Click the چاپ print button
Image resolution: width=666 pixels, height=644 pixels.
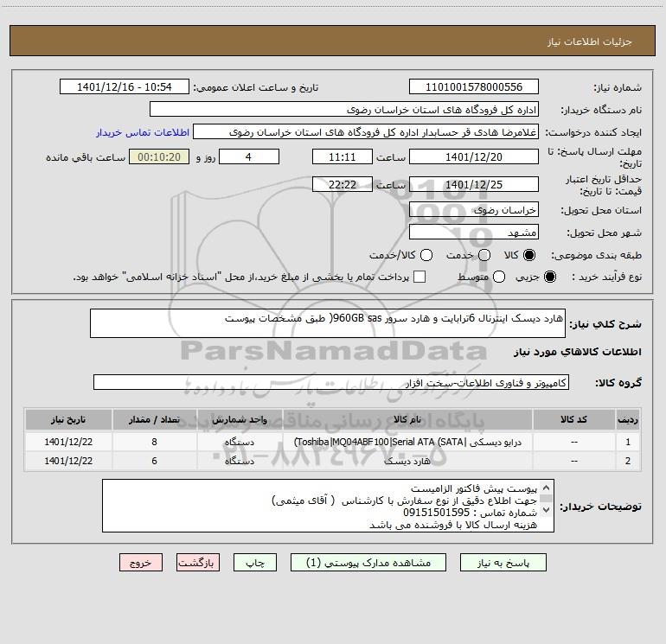(255, 563)
